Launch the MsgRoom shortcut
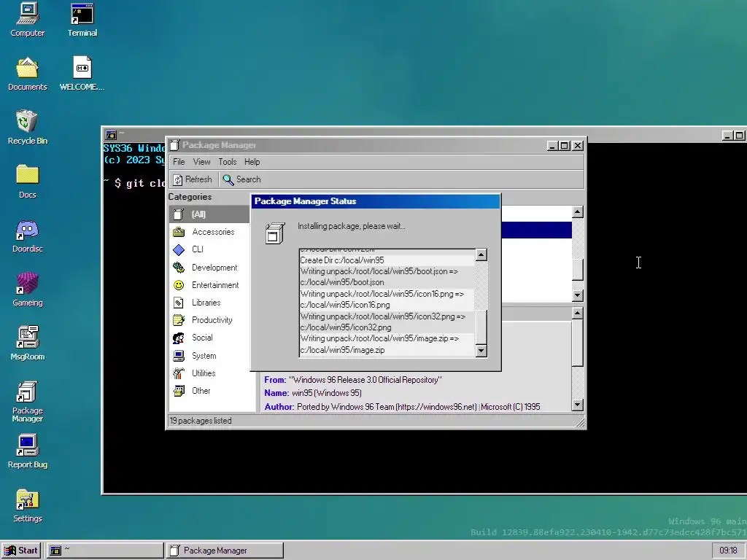 coord(27,343)
